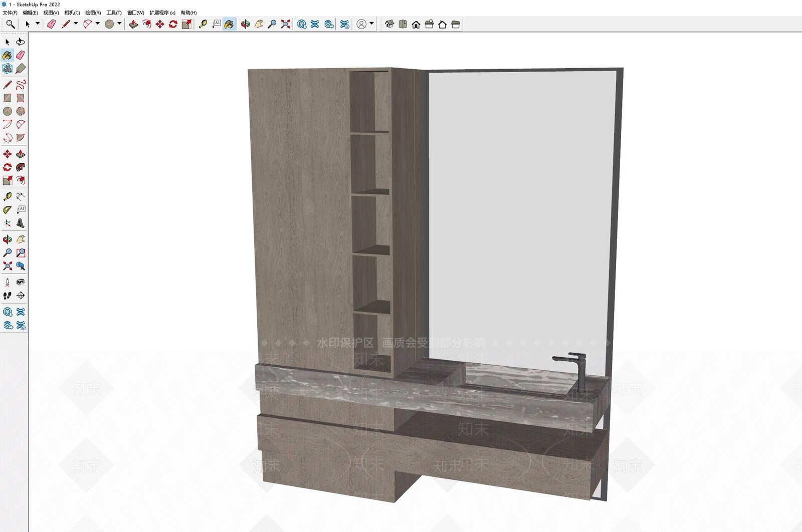Viewport: 802px width, 532px height.
Task: Choose the Position Camera tool
Action: coord(8,283)
